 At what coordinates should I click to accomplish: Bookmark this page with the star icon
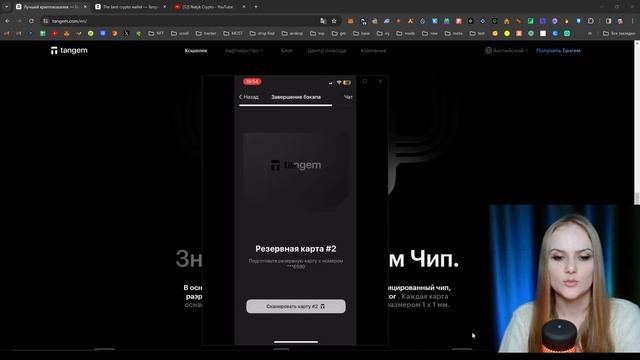pyautogui.click(x=334, y=21)
